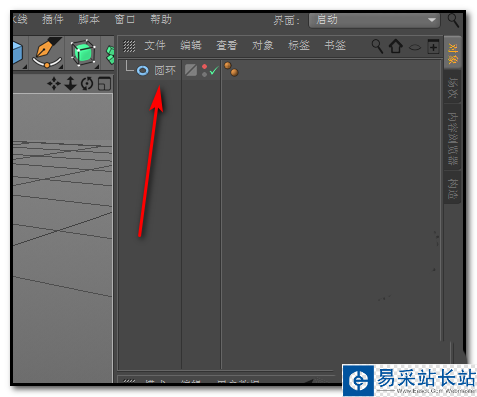This screenshot has width=477, height=397.
Task: Open the 帮助 menu
Action: pyautogui.click(x=161, y=19)
